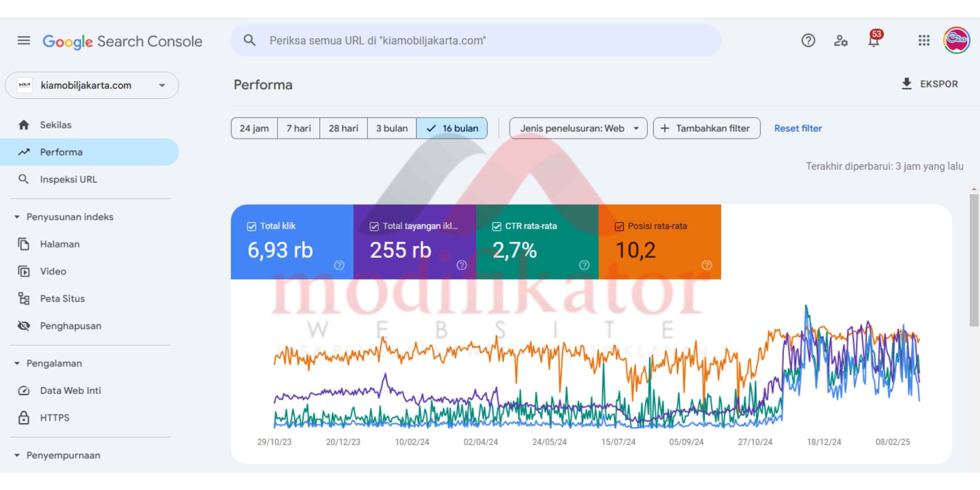Select the 28 hari date range
980x490 pixels.
[343, 128]
